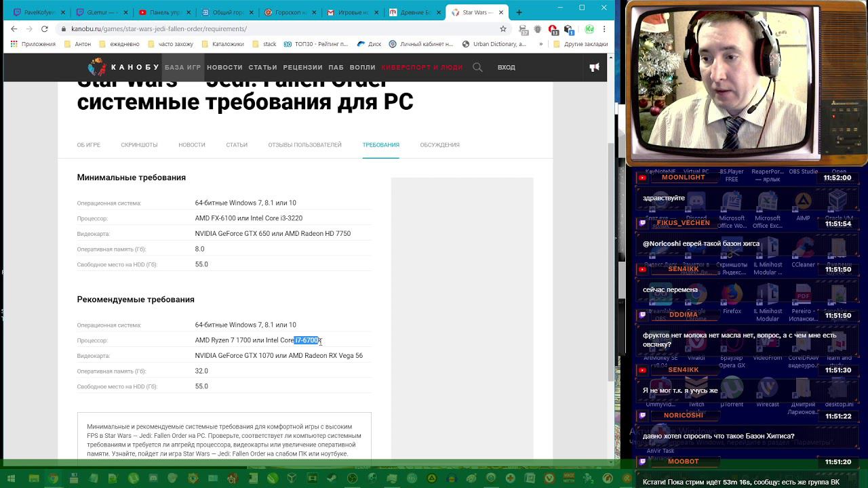
Task: Open ВОЛЛИ in the Kanobu header
Action: click(363, 67)
